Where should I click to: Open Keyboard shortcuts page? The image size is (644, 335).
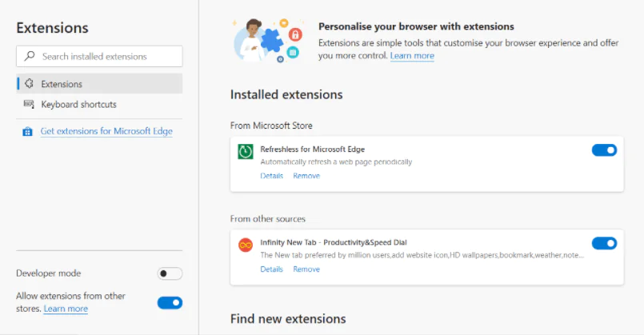[x=78, y=105]
